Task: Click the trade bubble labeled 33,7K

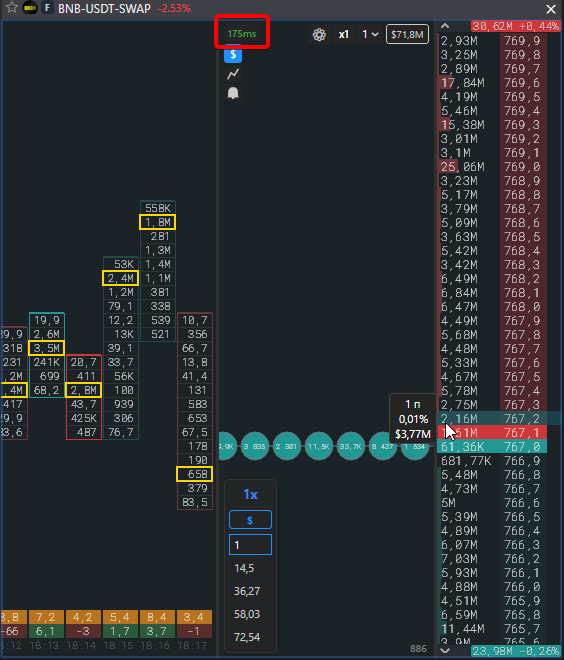Action: (351, 446)
